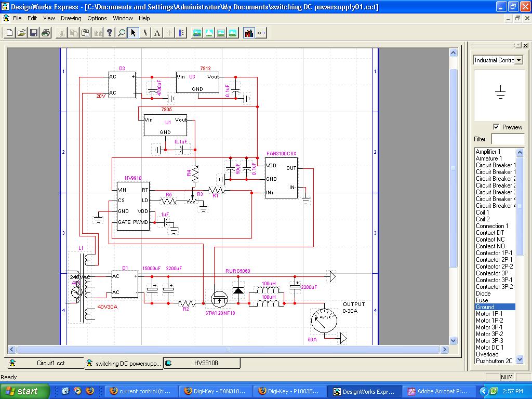
Task: Click the schematic vertical scroll down arrow
Action: 453,340
